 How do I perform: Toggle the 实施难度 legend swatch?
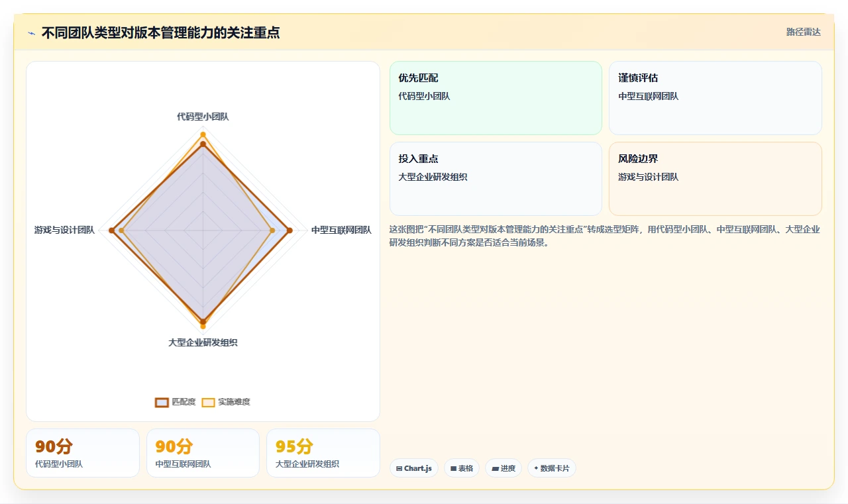(209, 402)
